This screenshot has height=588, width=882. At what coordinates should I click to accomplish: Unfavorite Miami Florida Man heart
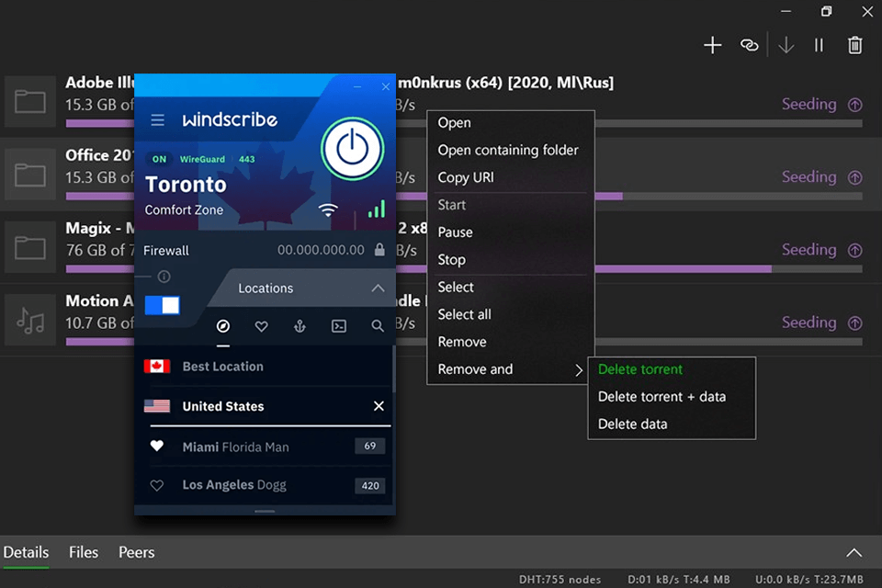(157, 447)
